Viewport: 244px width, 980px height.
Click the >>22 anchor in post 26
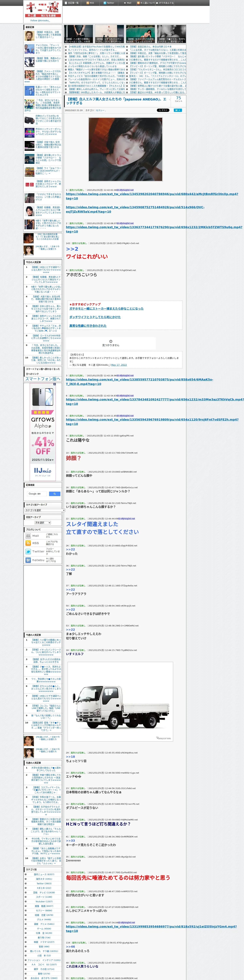pyautogui.click(x=70, y=549)
